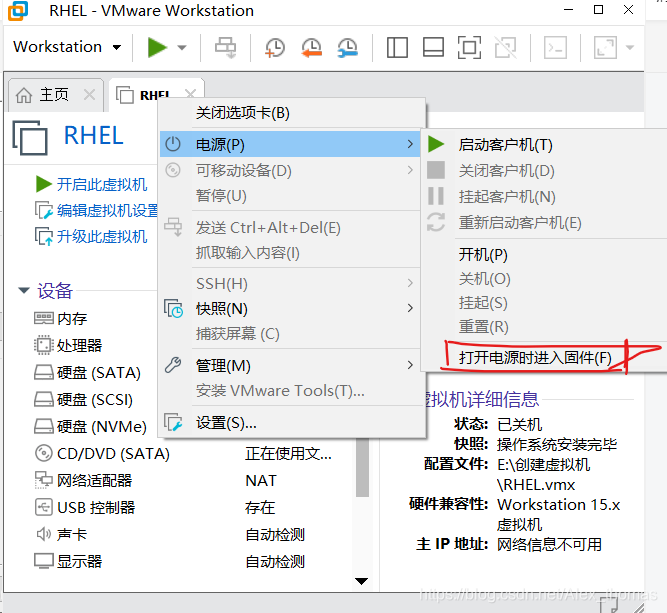Image resolution: width=667 pixels, height=613 pixels.
Task: Minimize the VMware Workstation window
Action: click(x=568, y=9)
